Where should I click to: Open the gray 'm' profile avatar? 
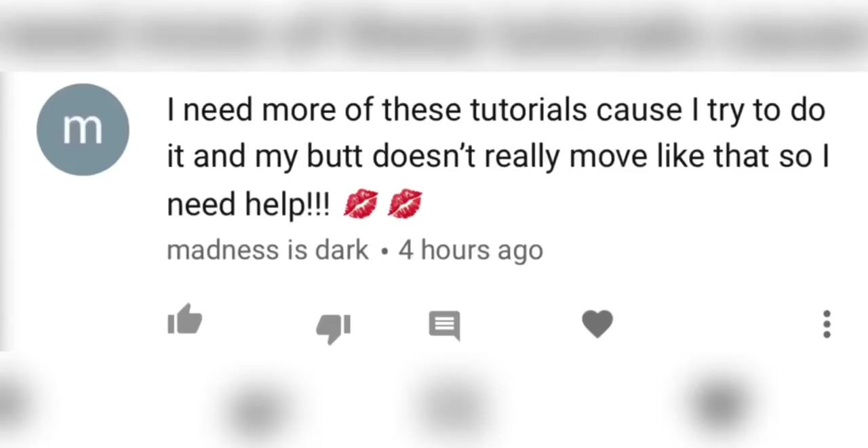[x=83, y=129]
